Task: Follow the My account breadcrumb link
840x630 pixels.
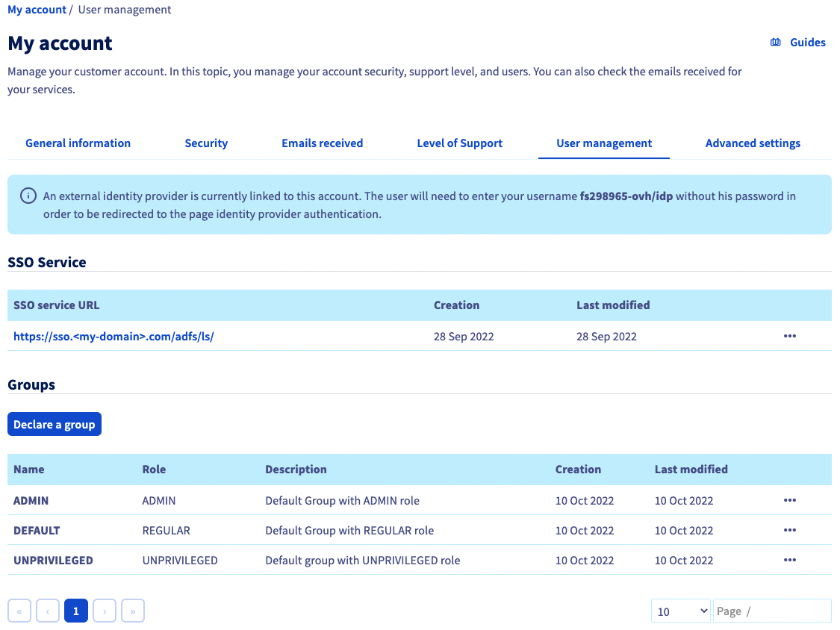Action: pos(37,10)
